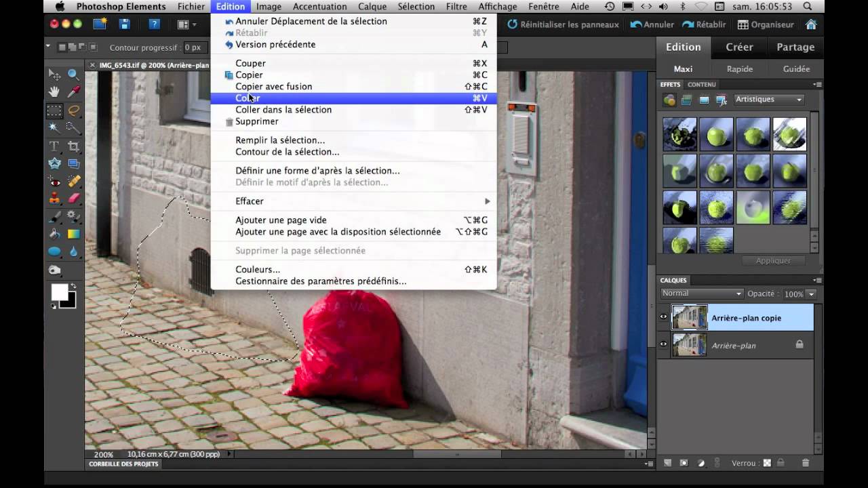Switch to the Créer tab

pos(739,47)
